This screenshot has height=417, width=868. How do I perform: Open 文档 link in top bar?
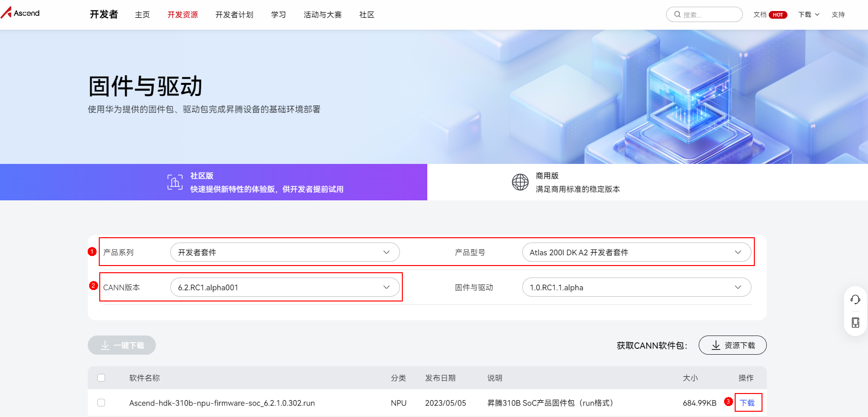760,15
